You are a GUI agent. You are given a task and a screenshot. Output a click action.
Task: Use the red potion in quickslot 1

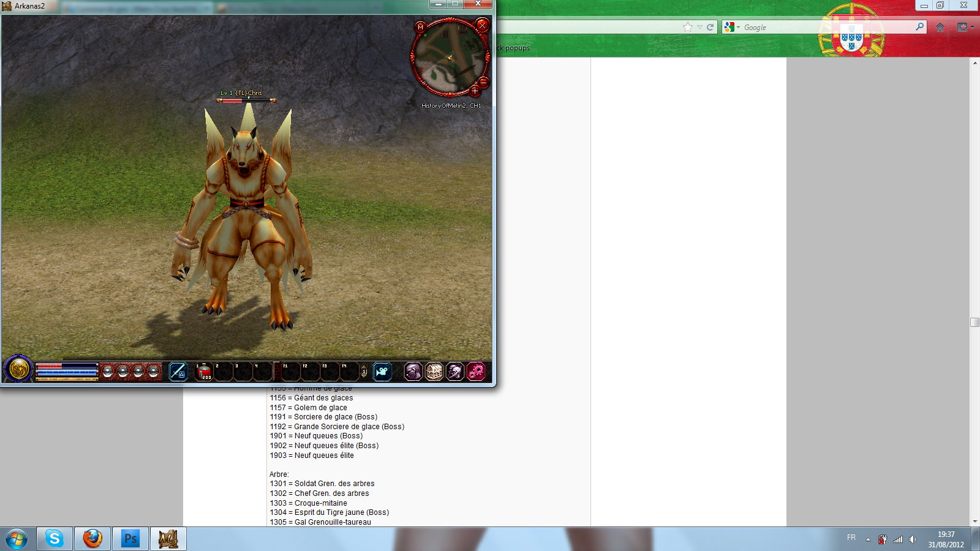205,372
